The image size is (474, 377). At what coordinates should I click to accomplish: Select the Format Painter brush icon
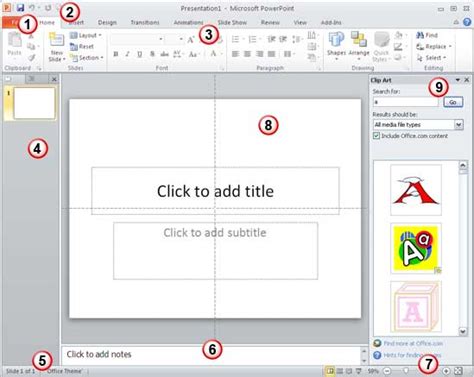click(x=31, y=58)
